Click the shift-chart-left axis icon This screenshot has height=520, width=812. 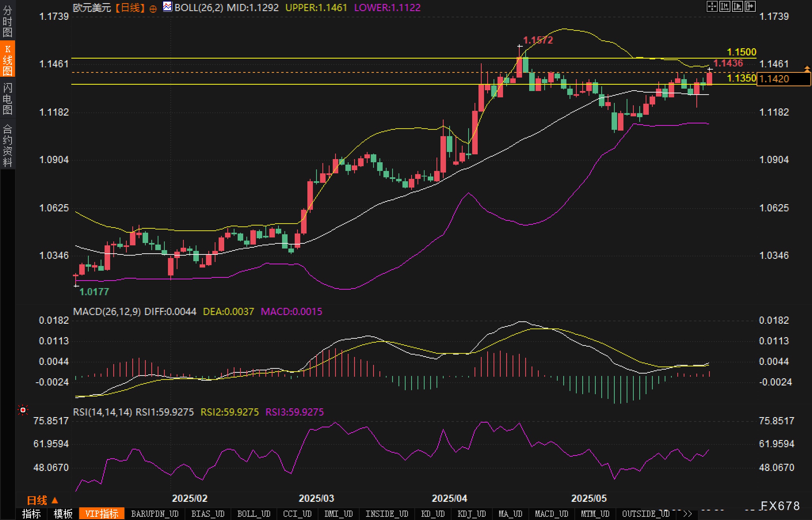point(725,6)
